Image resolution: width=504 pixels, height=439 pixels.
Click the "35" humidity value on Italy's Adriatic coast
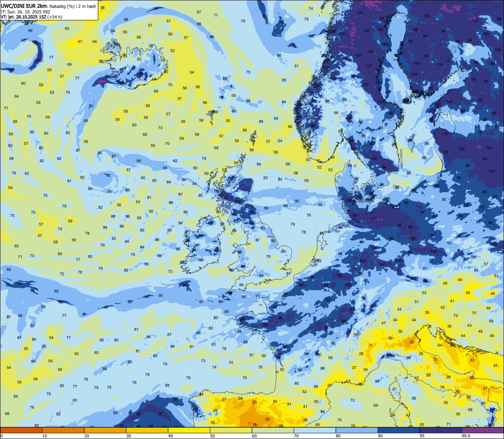(x=421, y=354)
